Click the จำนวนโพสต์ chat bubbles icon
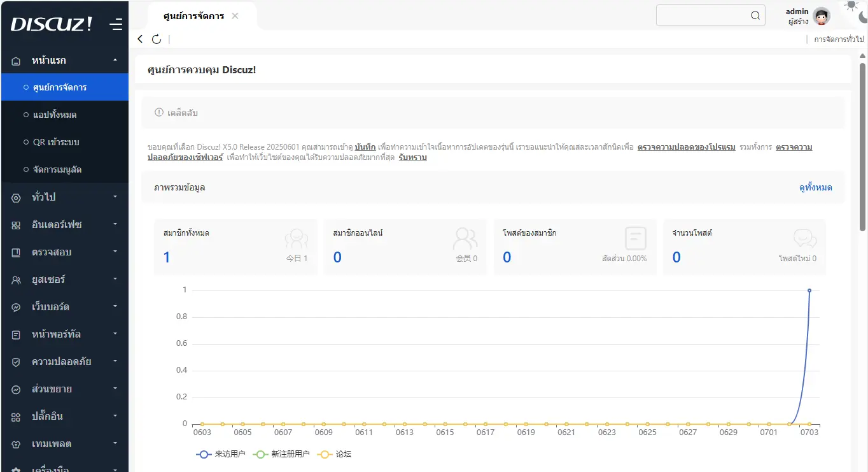 coord(805,239)
